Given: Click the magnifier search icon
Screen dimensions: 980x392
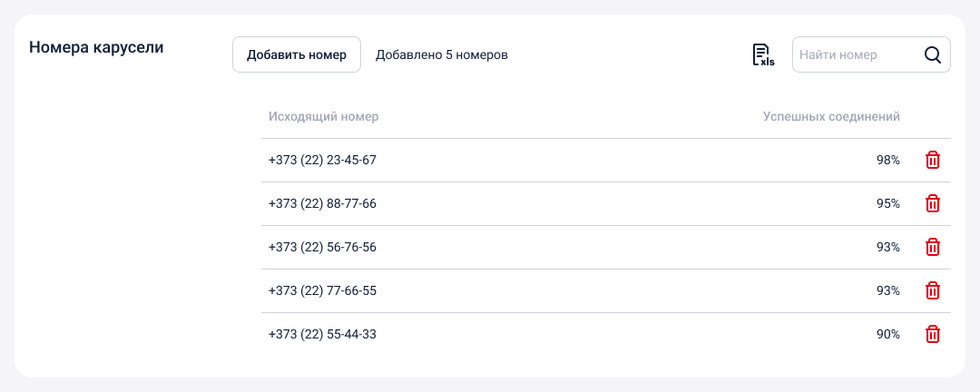Looking at the screenshot, I should (933, 54).
